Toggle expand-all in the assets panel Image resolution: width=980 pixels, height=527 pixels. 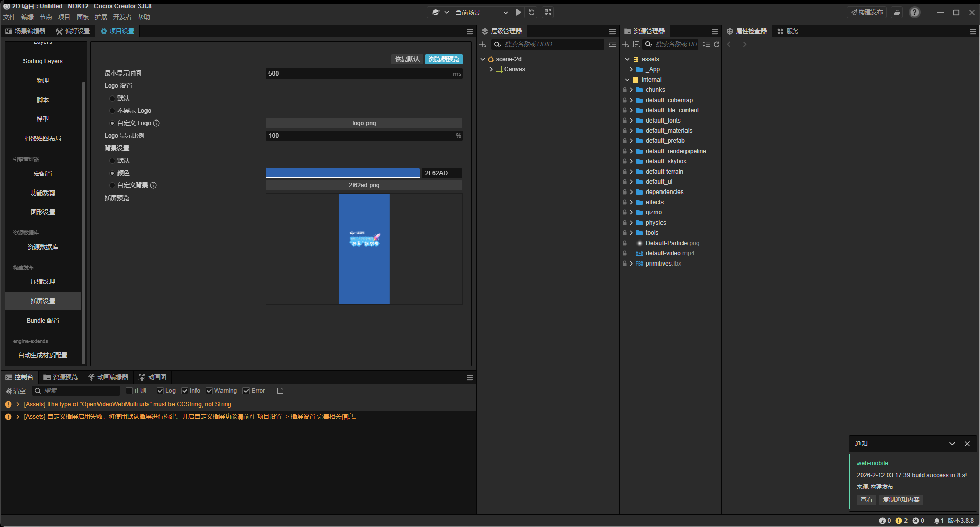click(x=706, y=44)
